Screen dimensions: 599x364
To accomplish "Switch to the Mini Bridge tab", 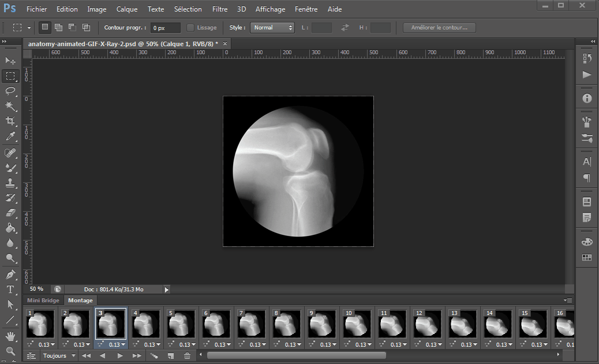I will click(x=43, y=301).
